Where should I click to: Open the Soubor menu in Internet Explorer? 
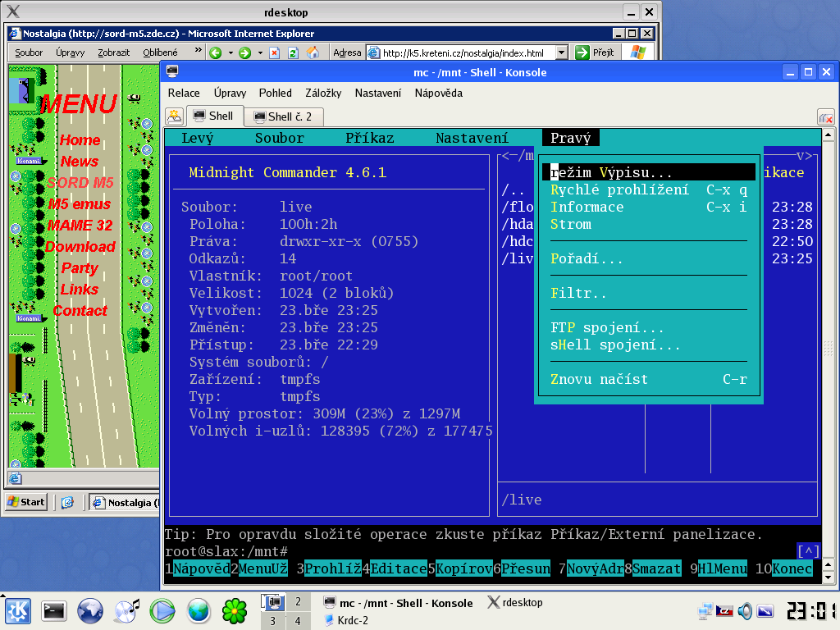click(x=29, y=52)
